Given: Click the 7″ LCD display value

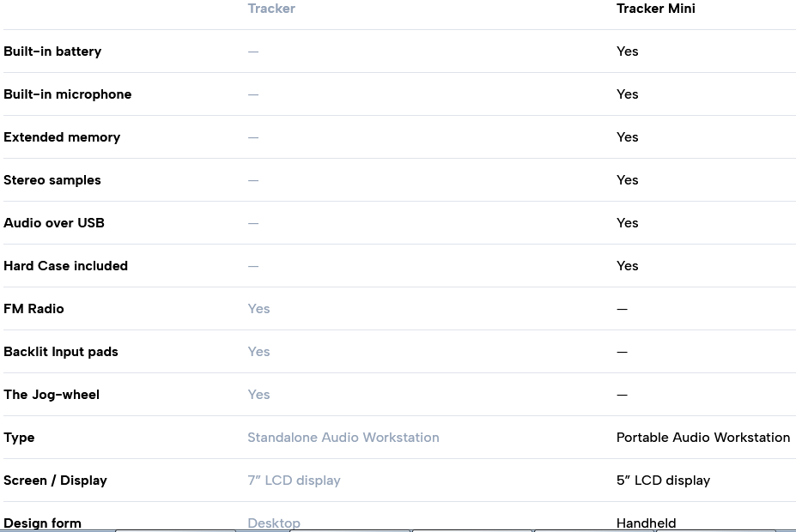Looking at the screenshot, I should [x=294, y=481].
